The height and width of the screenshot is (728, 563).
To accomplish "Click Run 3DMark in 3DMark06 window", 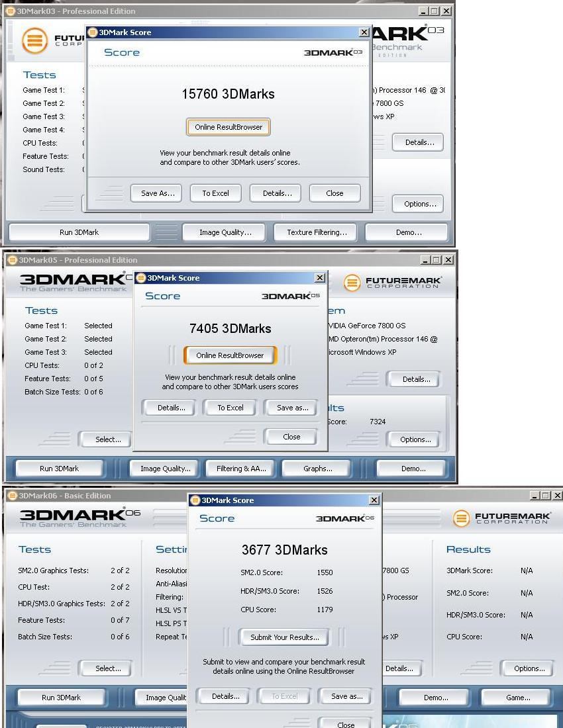I will coord(61,698).
